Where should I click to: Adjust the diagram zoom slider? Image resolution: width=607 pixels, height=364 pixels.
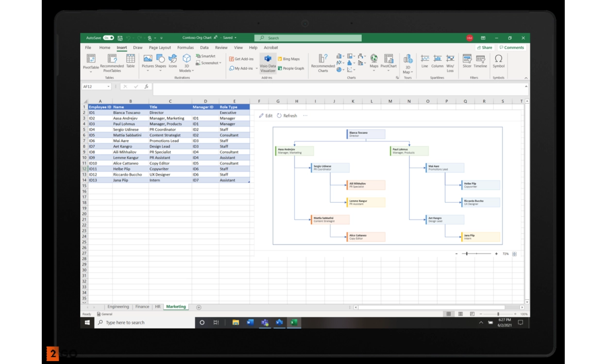tap(467, 254)
